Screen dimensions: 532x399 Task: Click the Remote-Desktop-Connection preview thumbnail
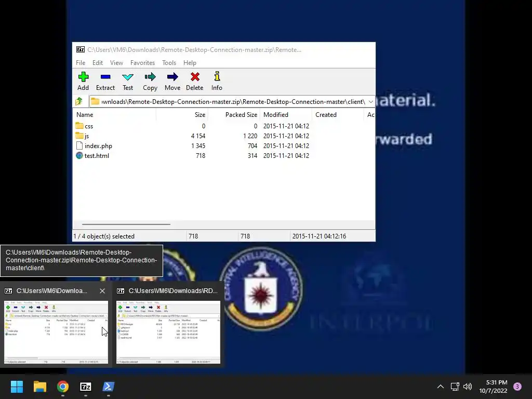[x=56, y=332]
